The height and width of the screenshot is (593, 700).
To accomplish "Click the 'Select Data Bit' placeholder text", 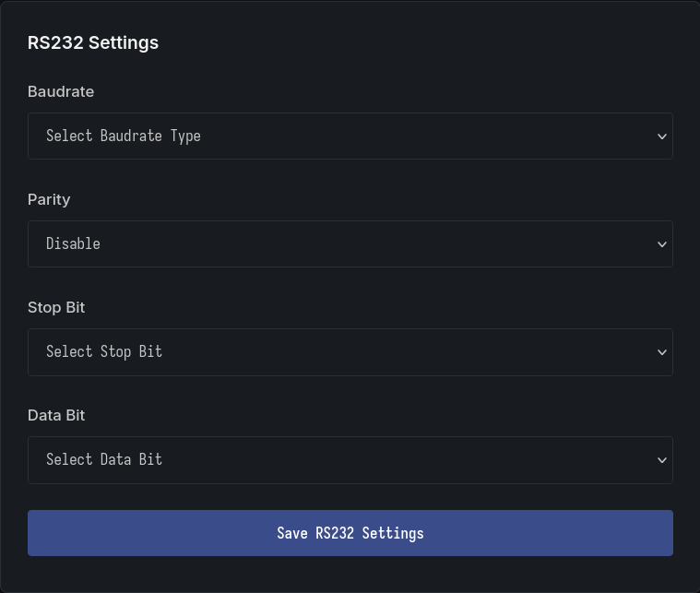I will (104, 460).
